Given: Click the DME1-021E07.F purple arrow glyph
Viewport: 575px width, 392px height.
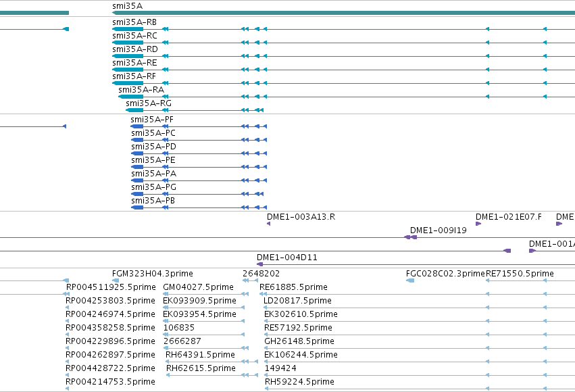Looking at the screenshot, I should pos(478,224).
